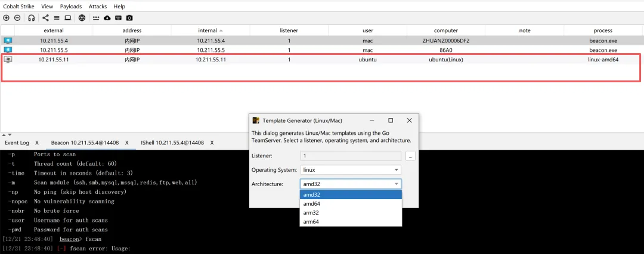The height and width of the screenshot is (254, 644).
Task: Close the Beacon 10.211.55.4@14408 tab
Action: coord(127,143)
